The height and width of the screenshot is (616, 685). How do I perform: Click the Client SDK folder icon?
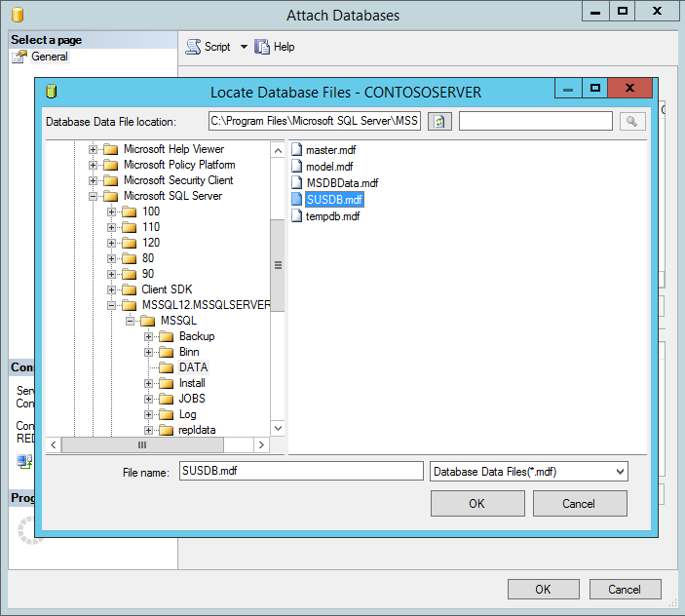coord(129,289)
